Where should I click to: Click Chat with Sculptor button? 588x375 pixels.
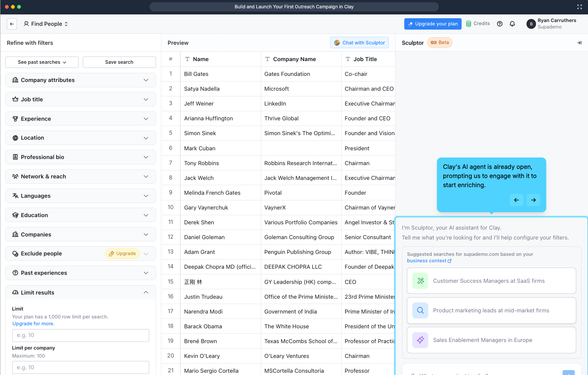tap(359, 43)
